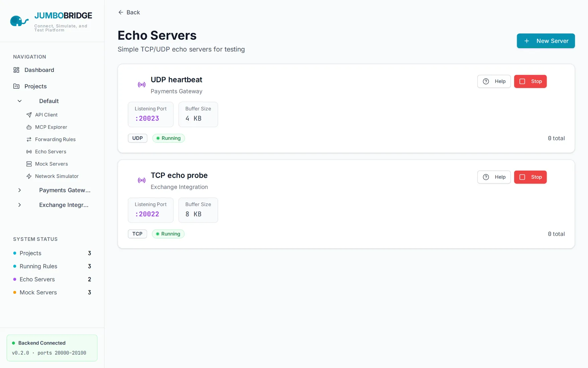
Task: Click Running Rules in System Status
Action: pyautogui.click(x=52, y=266)
